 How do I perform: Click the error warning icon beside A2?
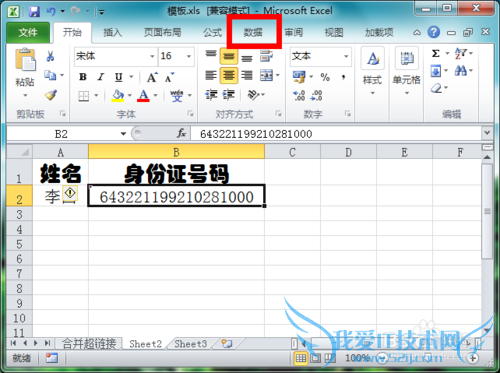pyautogui.click(x=70, y=194)
